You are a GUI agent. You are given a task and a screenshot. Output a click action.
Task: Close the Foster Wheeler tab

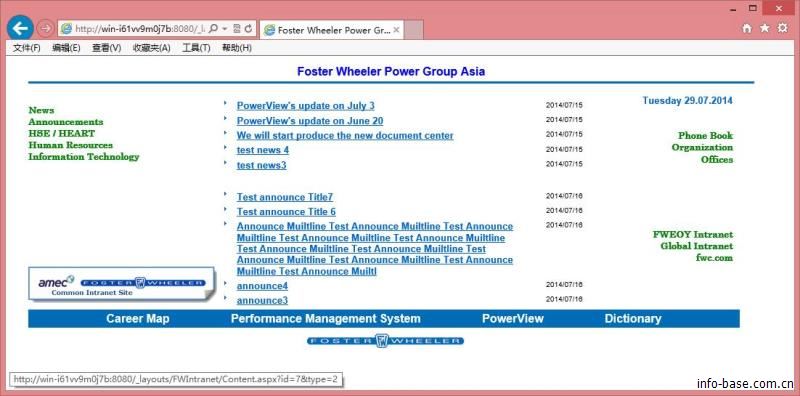coord(396,30)
